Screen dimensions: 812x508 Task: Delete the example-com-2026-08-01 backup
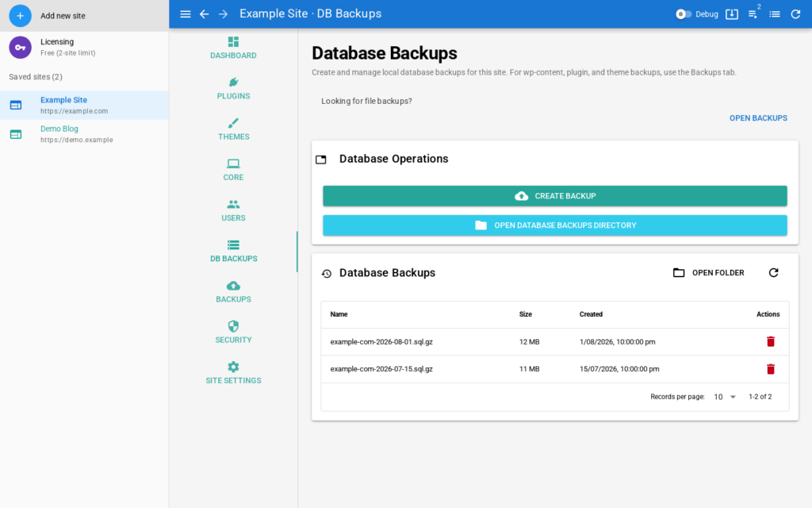[x=771, y=341]
